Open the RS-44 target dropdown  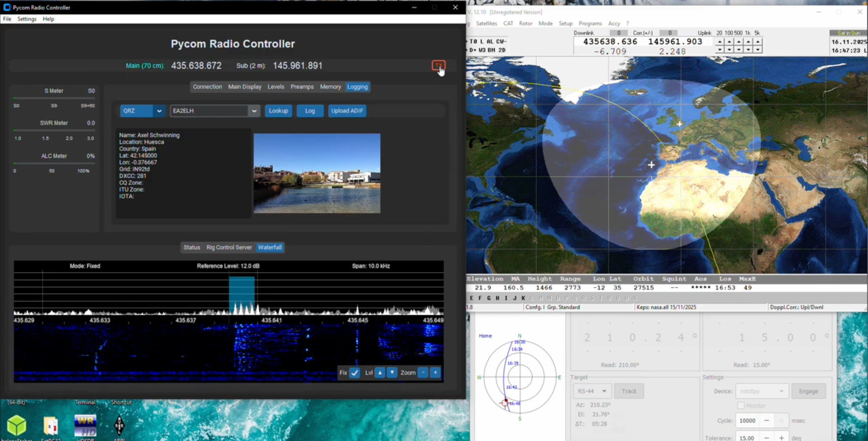(592, 391)
